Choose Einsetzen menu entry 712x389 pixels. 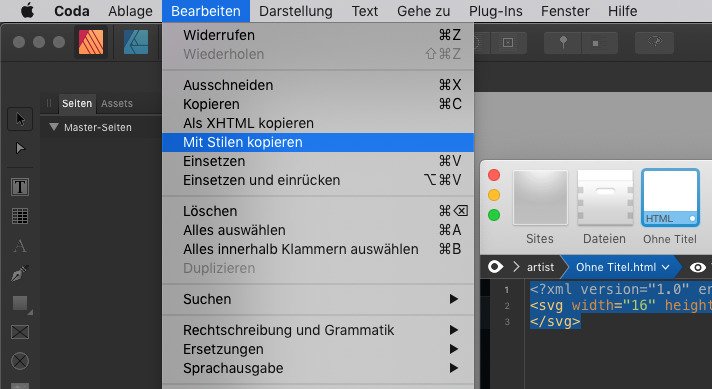318,161
